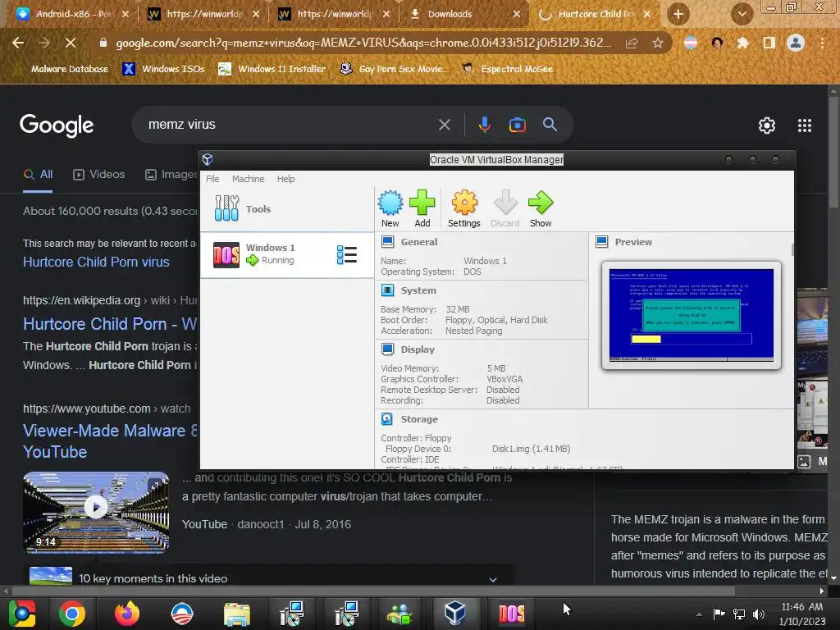Image resolution: width=840 pixels, height=630 pixels.
Task: Click the volume speaker tray icon
Action: [759, 614]
